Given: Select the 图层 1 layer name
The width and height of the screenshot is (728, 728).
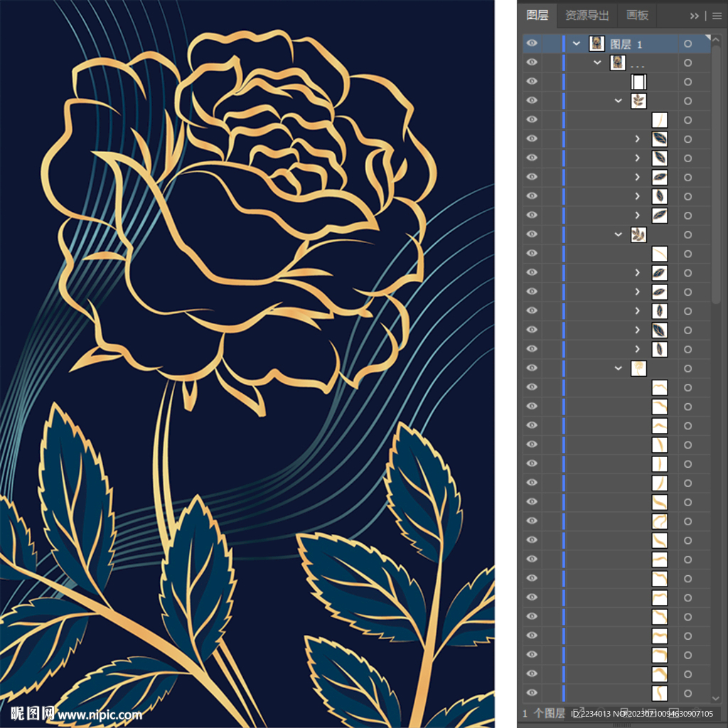Looking at the screenshot, I should click(626, 44).
